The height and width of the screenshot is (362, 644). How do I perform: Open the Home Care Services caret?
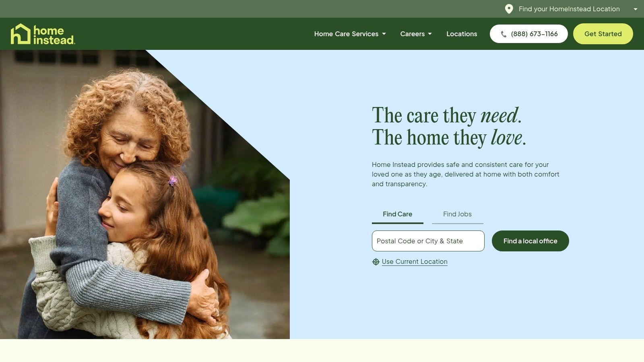[x=384, y=34]
